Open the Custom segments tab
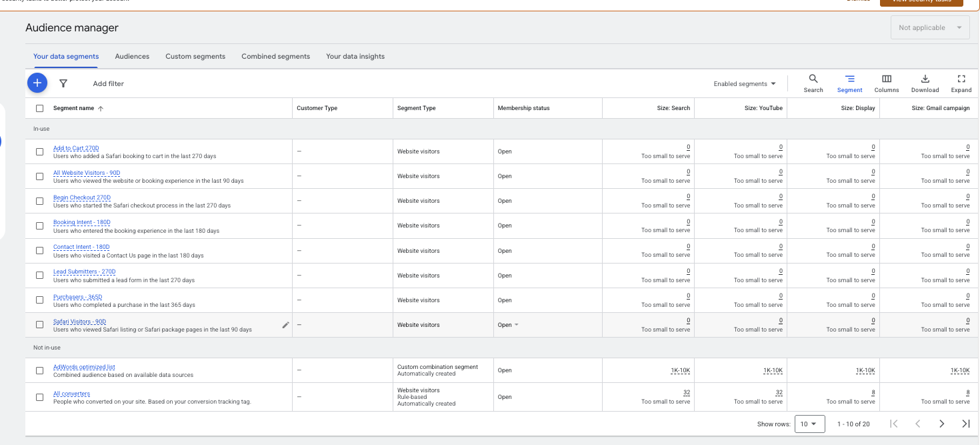The image size is (980, 445). point(195,57)
